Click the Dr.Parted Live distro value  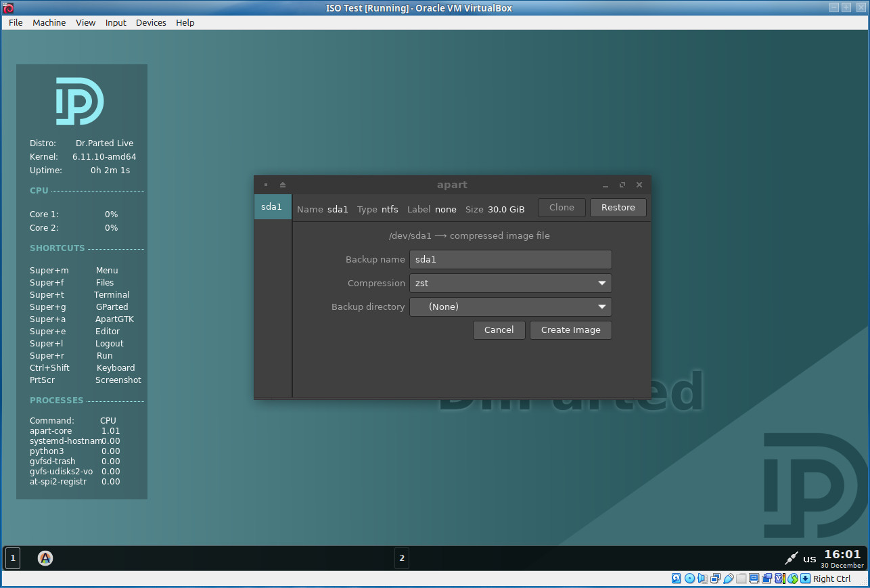pyautogui.click(x=105, y=143)
